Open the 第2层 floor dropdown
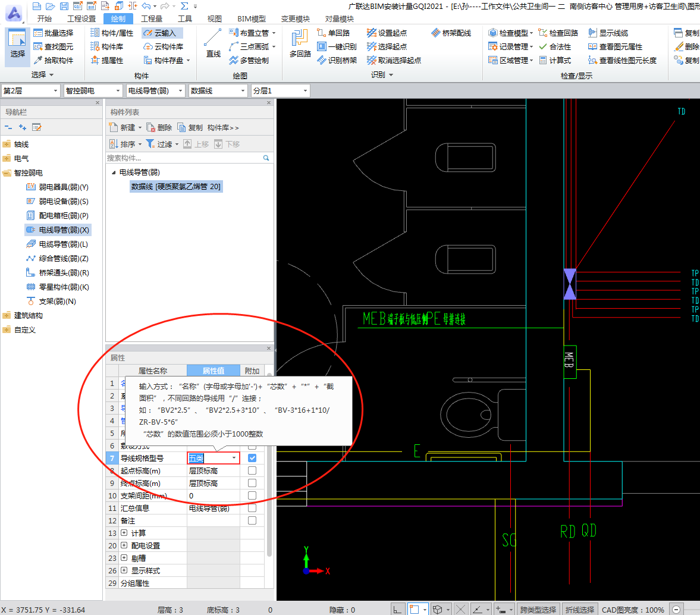The image size is (700, 615). pyautogui.click(x=30, y=90)
